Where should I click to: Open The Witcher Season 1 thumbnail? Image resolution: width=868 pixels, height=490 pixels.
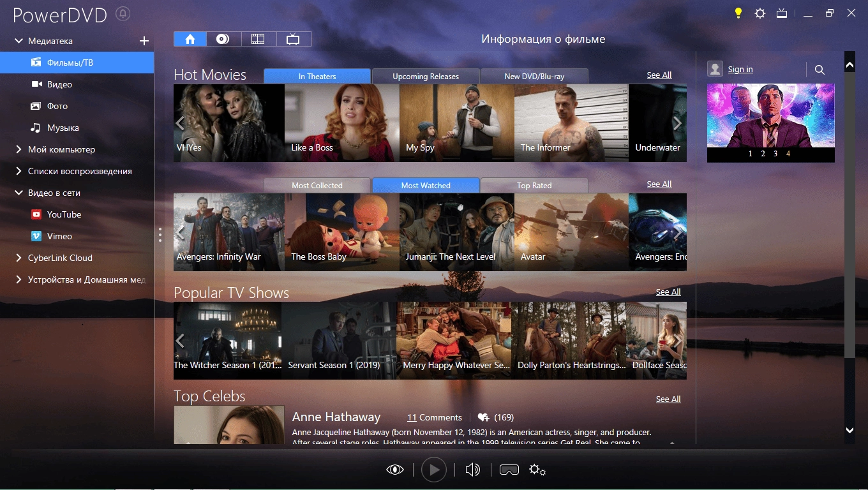(x=228, y=340)
